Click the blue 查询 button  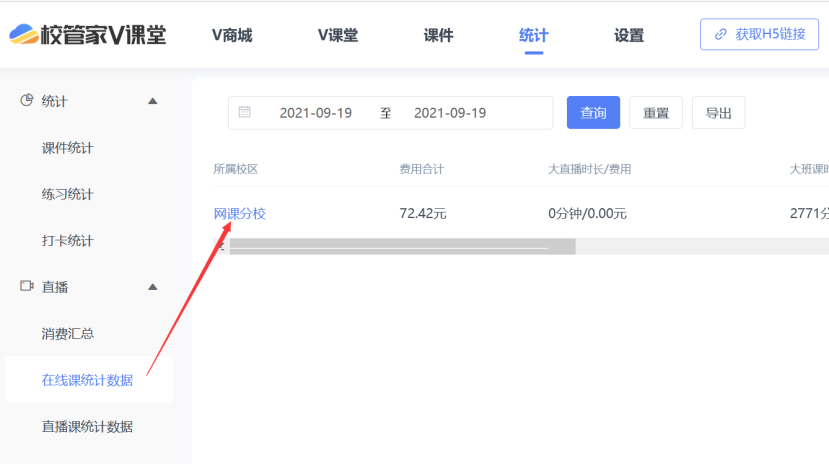coord(593,113)
